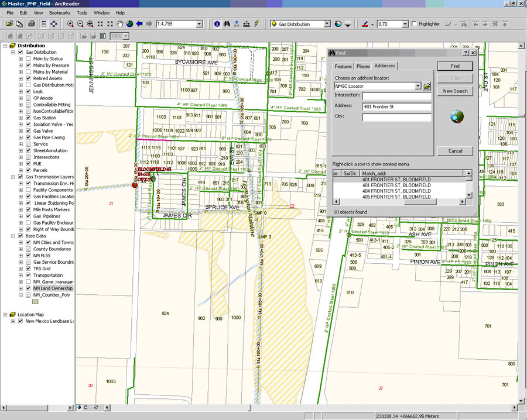The height and width of the screenshot is (420, 527).
Task: Open the Gas Distribution layer dropdown
Action: (x=327, y=24)
